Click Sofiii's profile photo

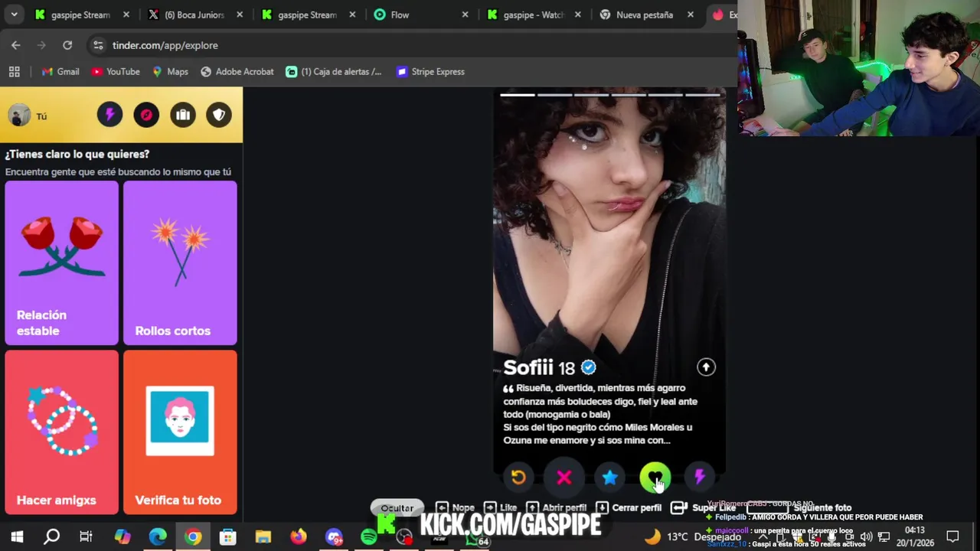pos(609,222)
